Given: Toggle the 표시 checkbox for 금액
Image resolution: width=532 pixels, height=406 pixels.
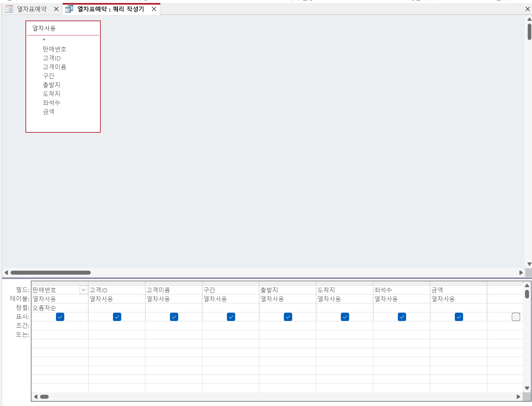Looking at the screenshot, I should click(459, 317).
